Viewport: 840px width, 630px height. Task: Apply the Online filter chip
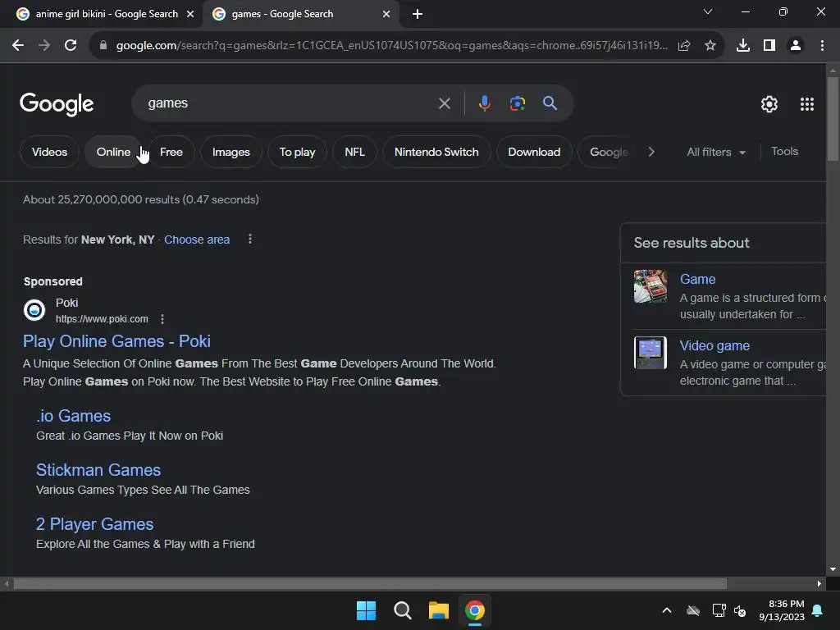pos(113,152)
